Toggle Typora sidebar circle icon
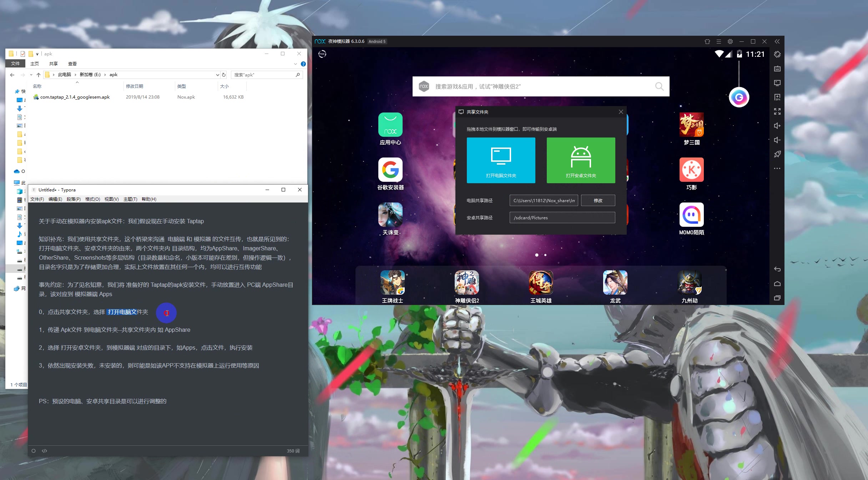Screen dimensions: 868x480 pos(34,451)
